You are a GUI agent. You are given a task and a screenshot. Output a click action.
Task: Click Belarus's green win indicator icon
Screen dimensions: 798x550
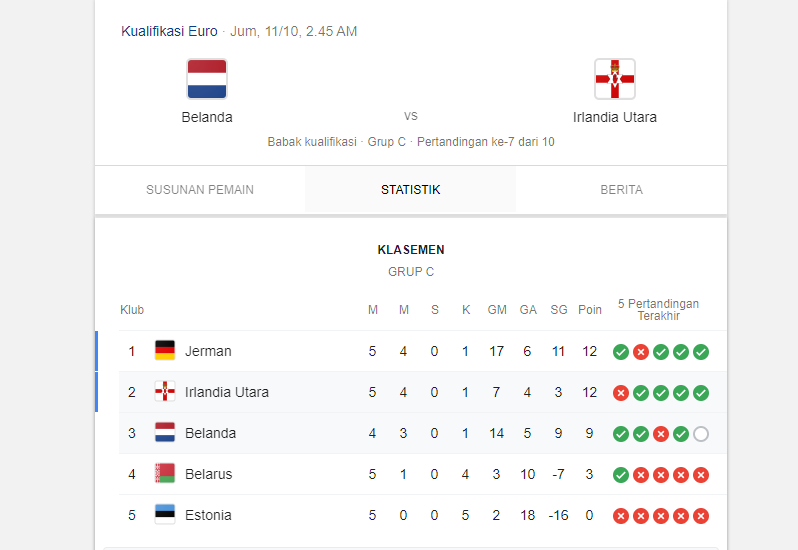click(621, 475)
